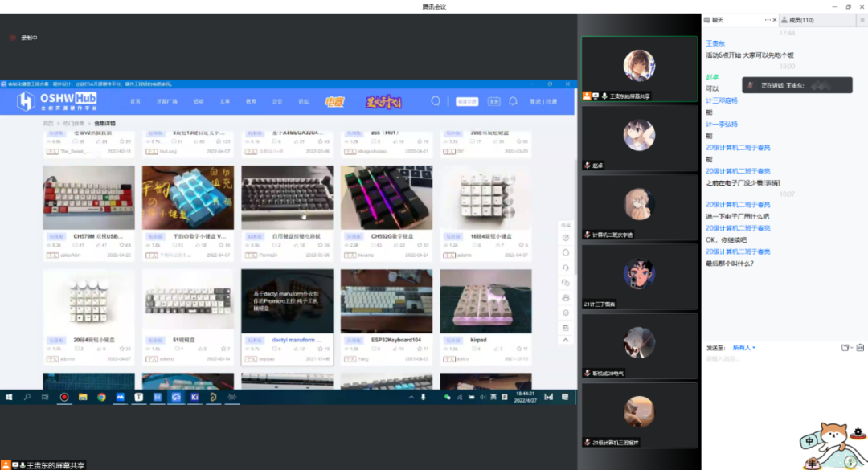The height and width of the screenshot is (470, 868).
Task: Open the kirpad project thumbnail
Action: click(485, 300)
